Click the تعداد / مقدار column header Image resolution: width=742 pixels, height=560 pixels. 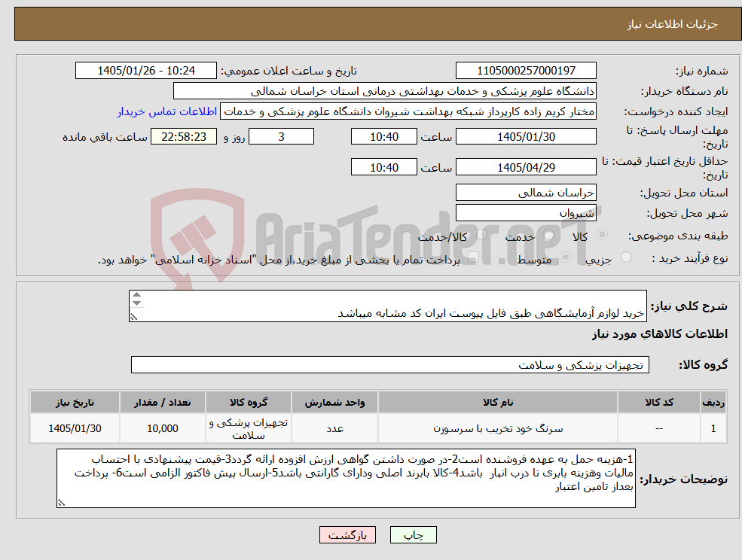click(162, 403)
